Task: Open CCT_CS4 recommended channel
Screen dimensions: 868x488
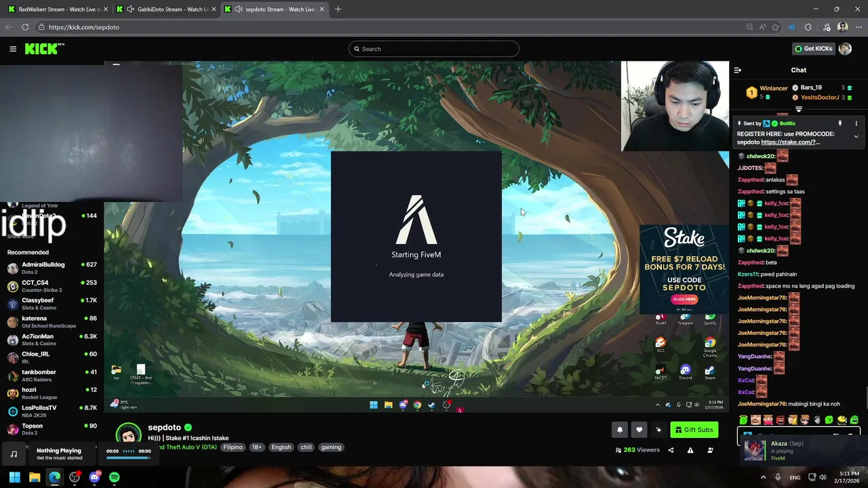Action: coord(52,286)
